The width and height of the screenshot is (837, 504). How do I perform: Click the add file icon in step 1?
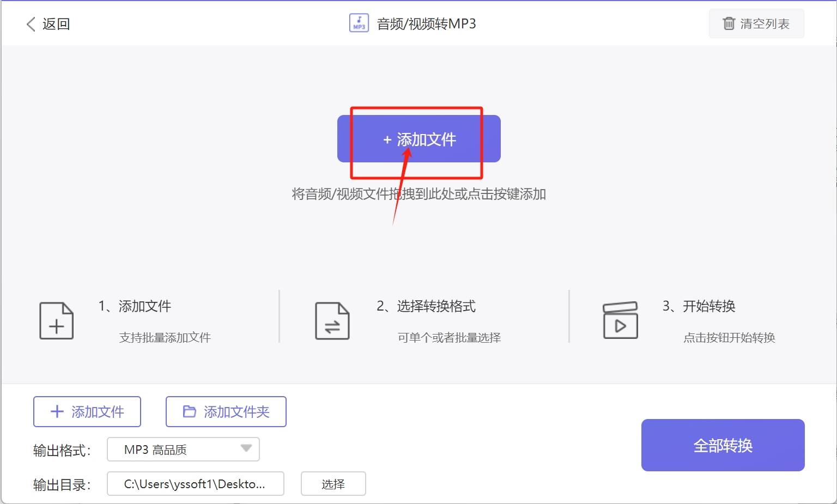pos(56,320)
